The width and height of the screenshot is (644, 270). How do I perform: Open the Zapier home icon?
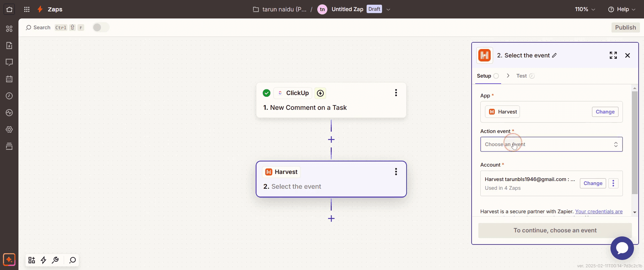[9, 9]
